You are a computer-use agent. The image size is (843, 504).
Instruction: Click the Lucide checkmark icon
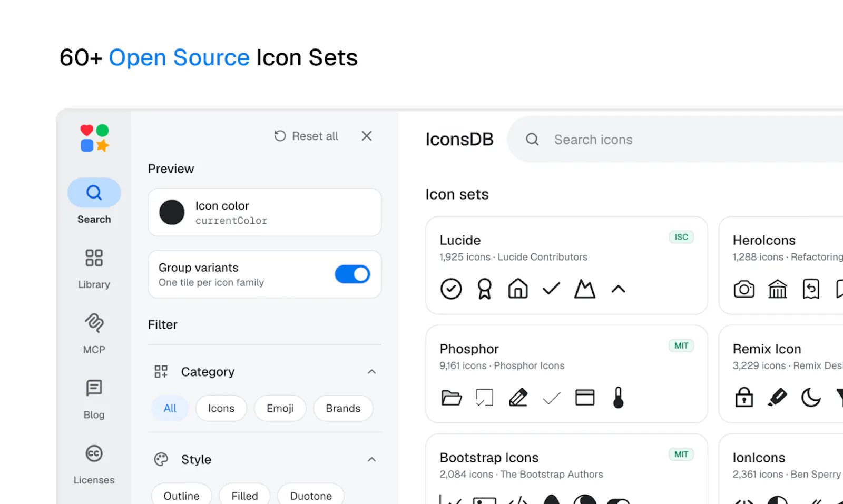[551, 289]
